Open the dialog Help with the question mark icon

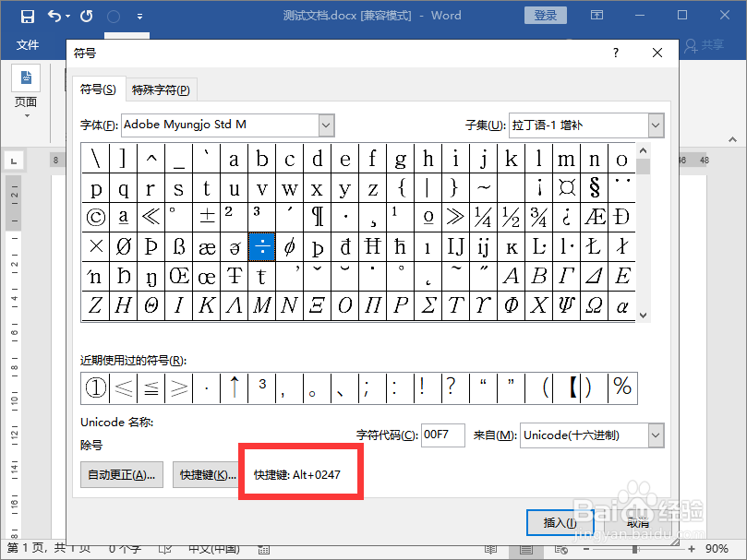[615, 53]
